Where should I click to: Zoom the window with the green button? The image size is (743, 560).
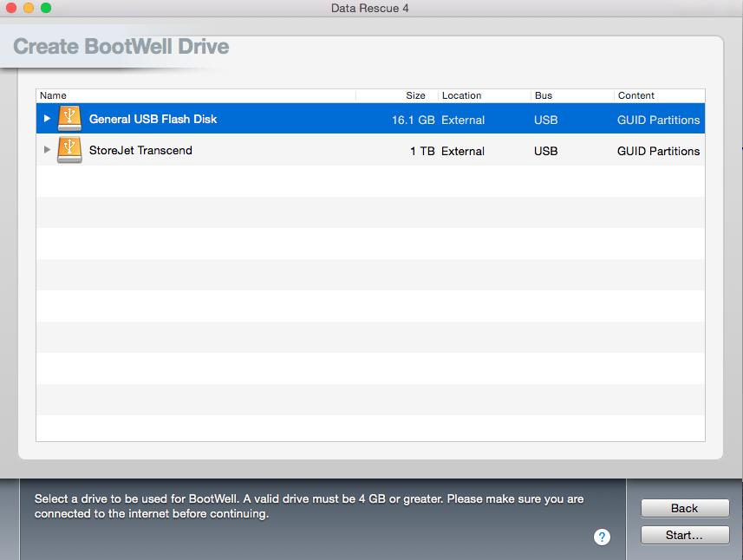tap(46, 8)
